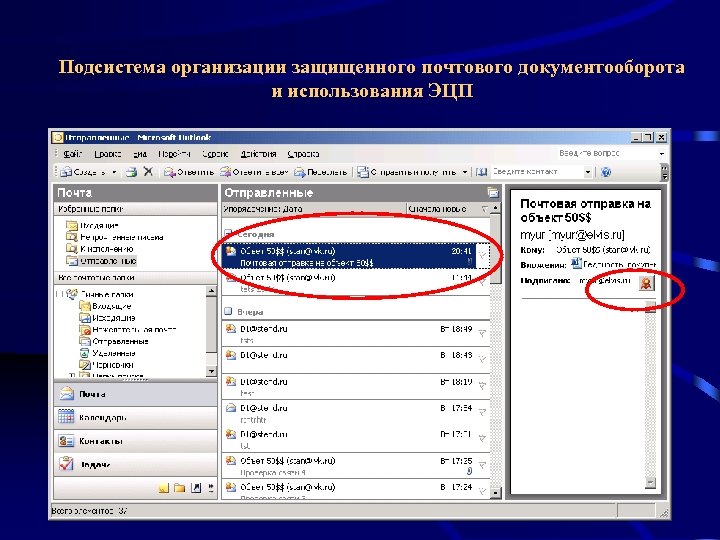Open the attached document icon in the reading pane

coord(576,264)
